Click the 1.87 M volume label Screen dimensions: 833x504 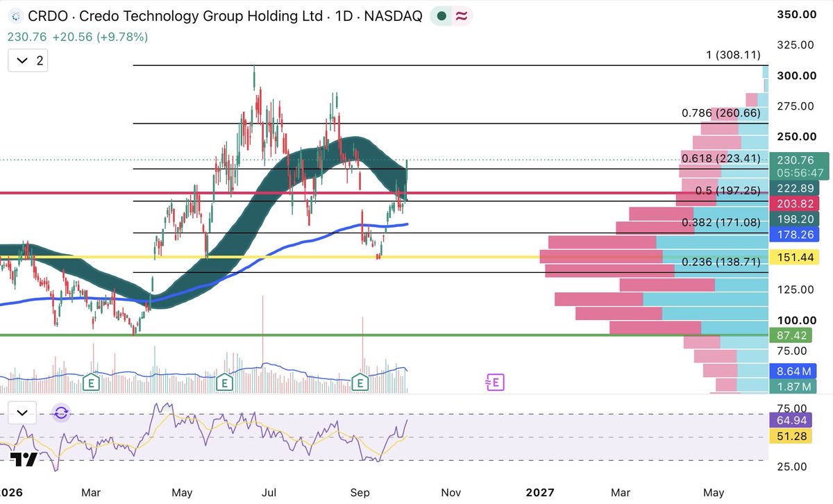795,387
